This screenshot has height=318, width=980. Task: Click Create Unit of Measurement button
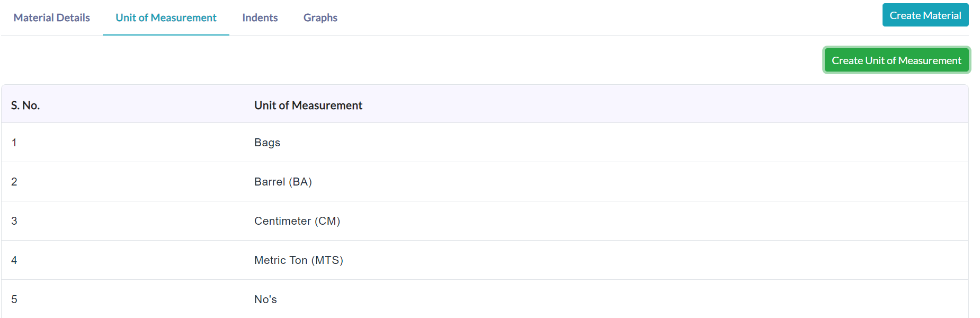pos(896,60)
